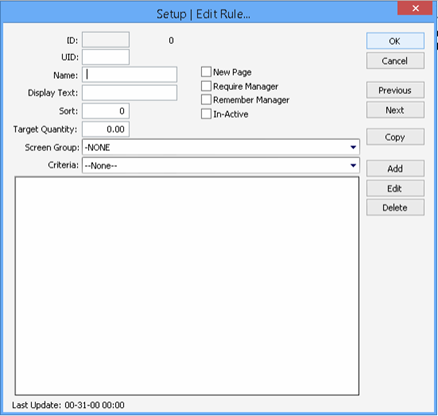Mark the rule as In-Active
The width and height of the screenshot is (438, 416).
(x=206, y=114)
